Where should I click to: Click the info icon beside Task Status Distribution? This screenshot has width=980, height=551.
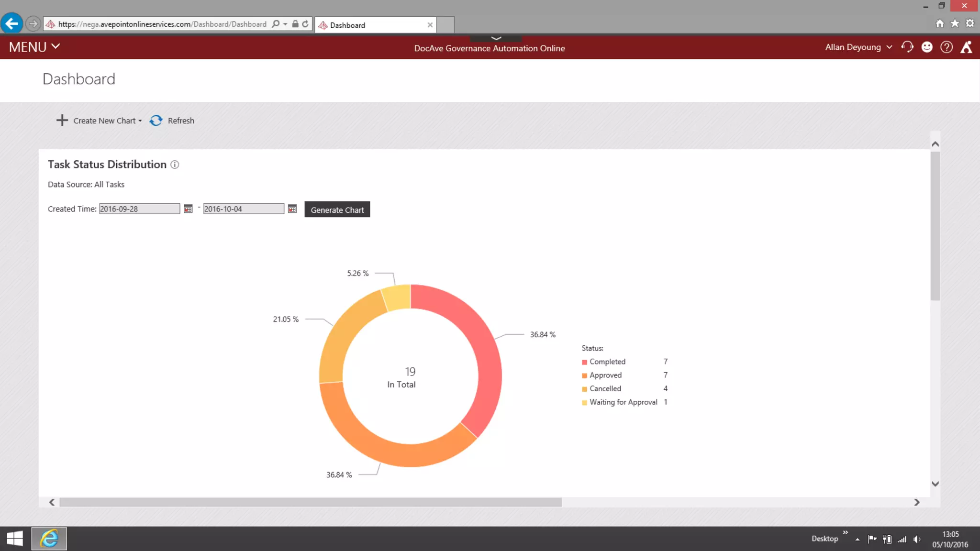(175, 165)
